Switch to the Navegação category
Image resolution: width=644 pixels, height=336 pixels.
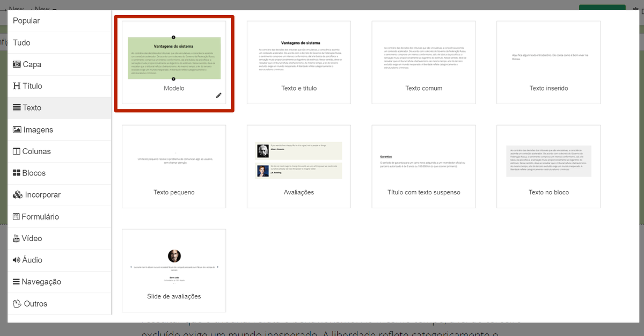41,282
